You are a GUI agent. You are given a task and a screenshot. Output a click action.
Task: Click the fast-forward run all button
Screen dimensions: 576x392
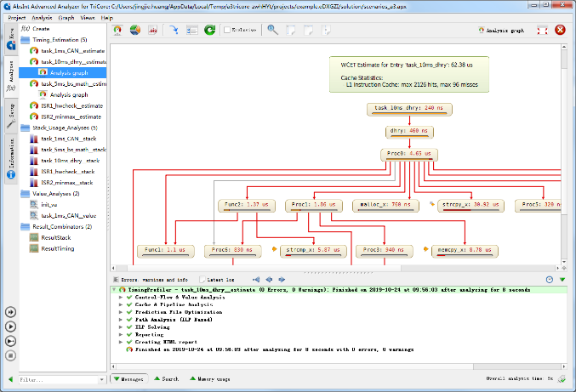(10, 312)
